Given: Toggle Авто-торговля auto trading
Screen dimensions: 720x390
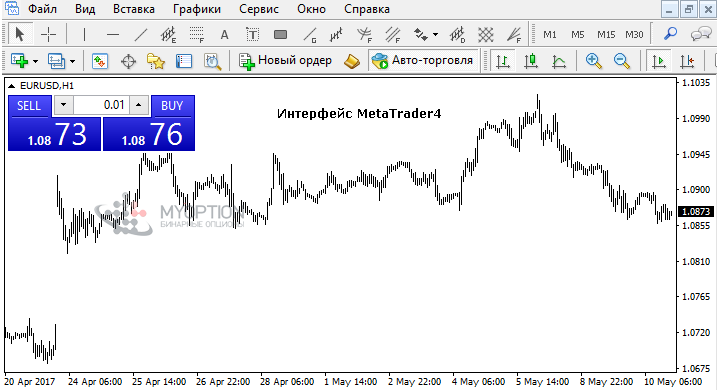Looking at the screenshot, I should pyautogui.click(x=422, y=61).
